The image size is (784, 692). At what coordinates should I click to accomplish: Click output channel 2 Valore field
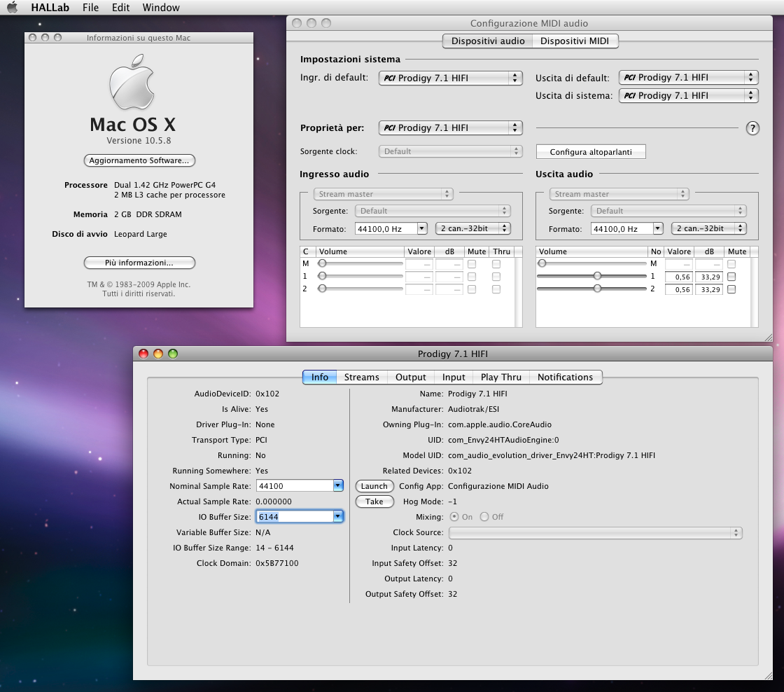coord(678,289)
